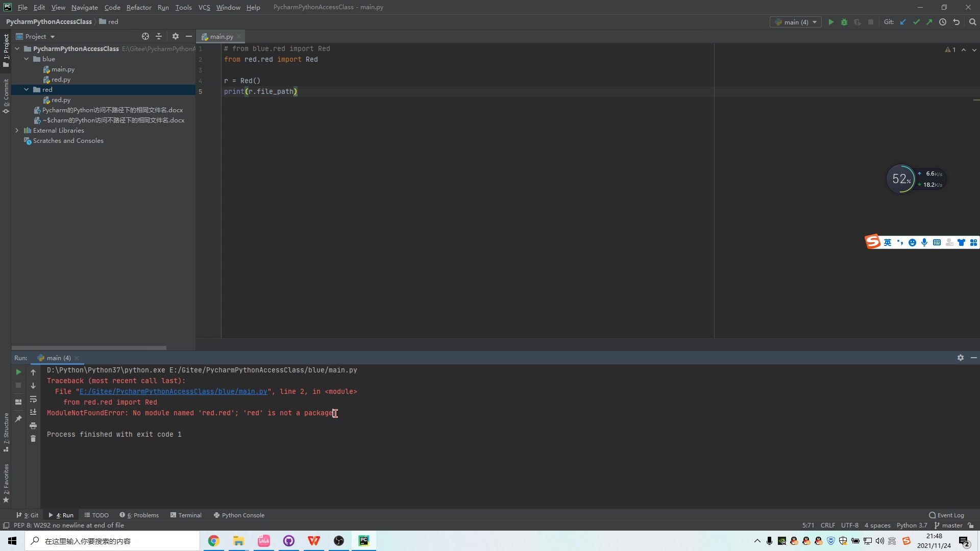
Task: Clear run console with the trash icon
Action: (x=33, y=439)
